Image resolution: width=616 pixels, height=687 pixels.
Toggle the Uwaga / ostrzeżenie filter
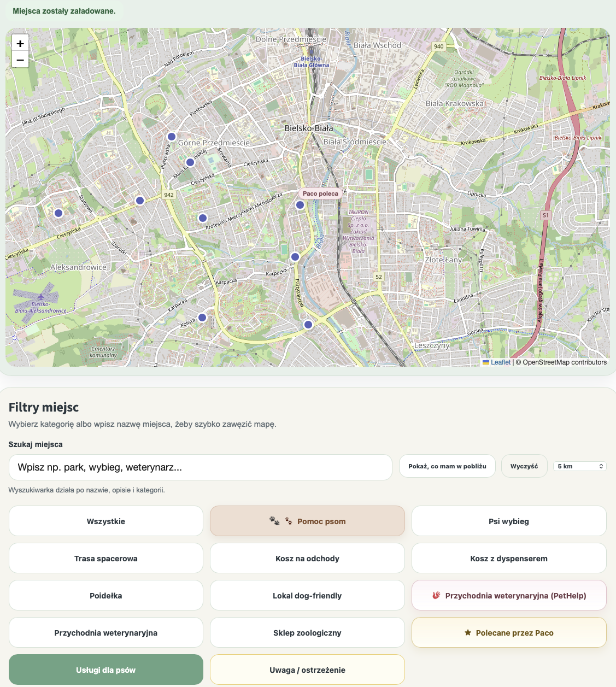tap(307, 670)
